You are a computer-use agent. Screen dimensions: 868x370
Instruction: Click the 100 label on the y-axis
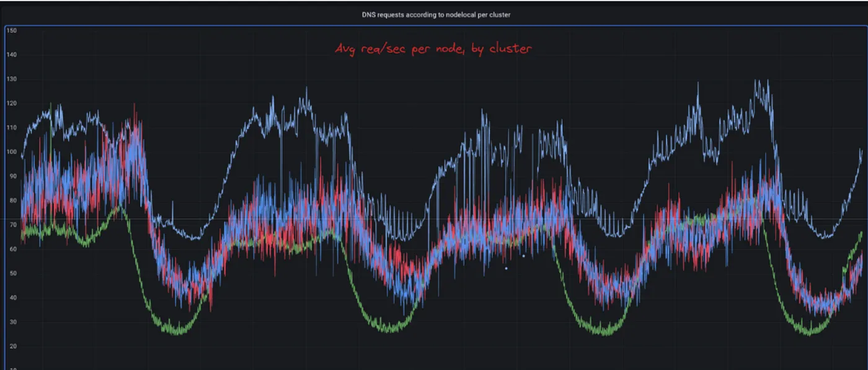tap(11, 152)
